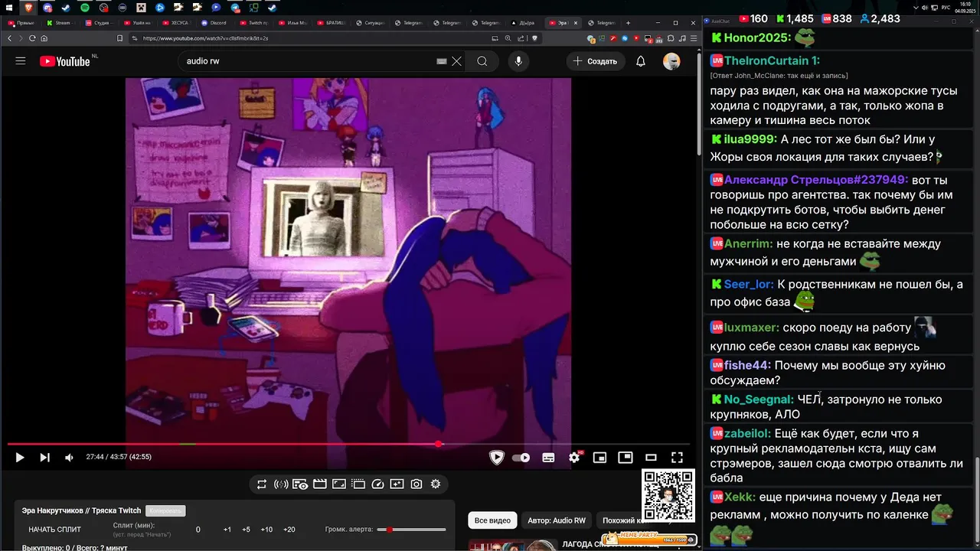
Task: Enable picture-in-picture player mode
Action: (626, 457)
